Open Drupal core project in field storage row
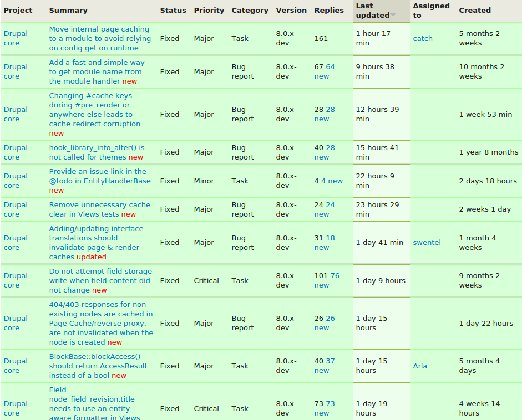Image resolution: width=522 pixels, height=420 pixels. click(16, 280)
